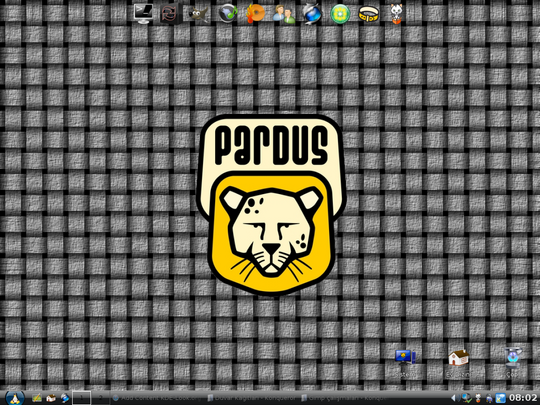
Task: Open GIMP from the top dock
Action: coord(199,14)
